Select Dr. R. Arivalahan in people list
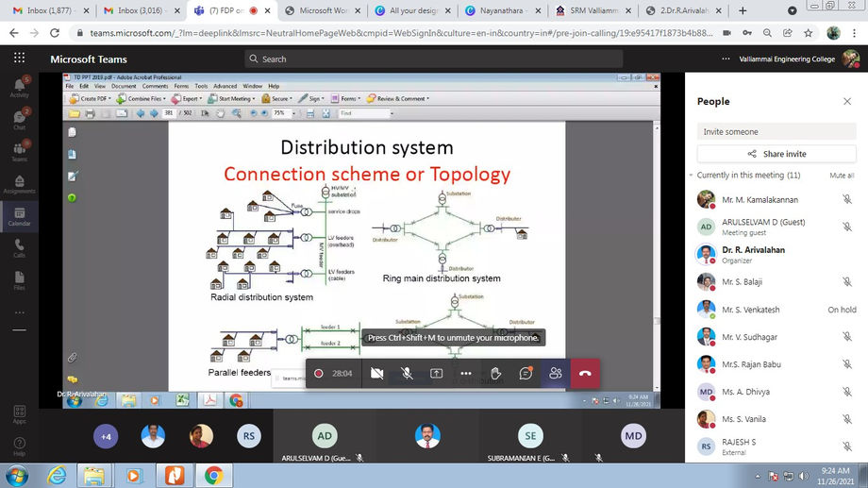 (x=776, y=254)
